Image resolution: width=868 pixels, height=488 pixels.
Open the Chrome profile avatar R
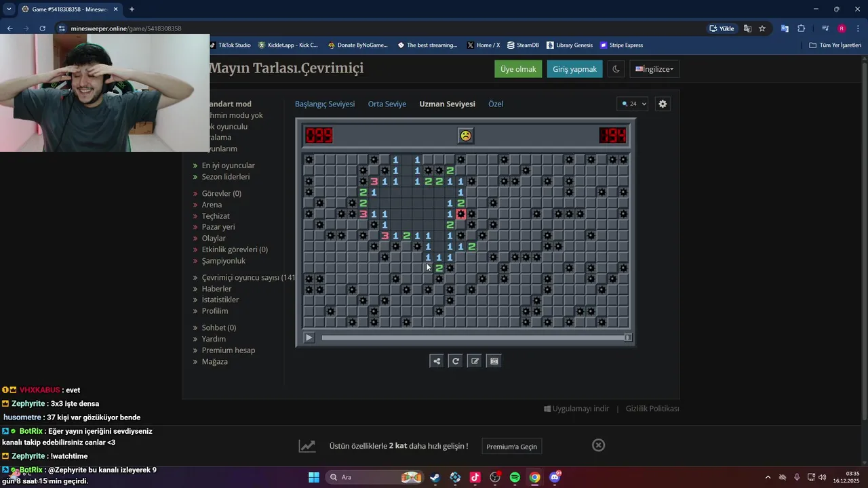pos(842,28)
